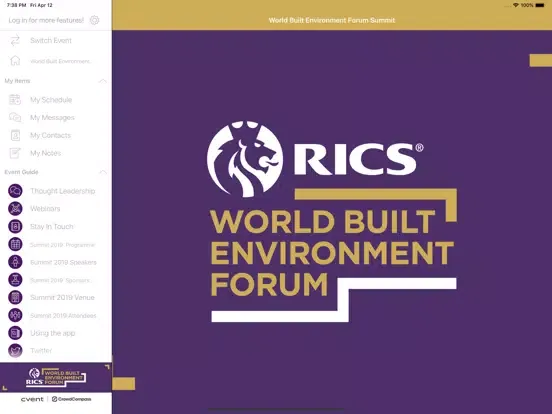This screenshot has height=414, width=552.
Task: Tap the status bar time 7:38 PM
Action: pyautogui.click(x=17, y=5)
